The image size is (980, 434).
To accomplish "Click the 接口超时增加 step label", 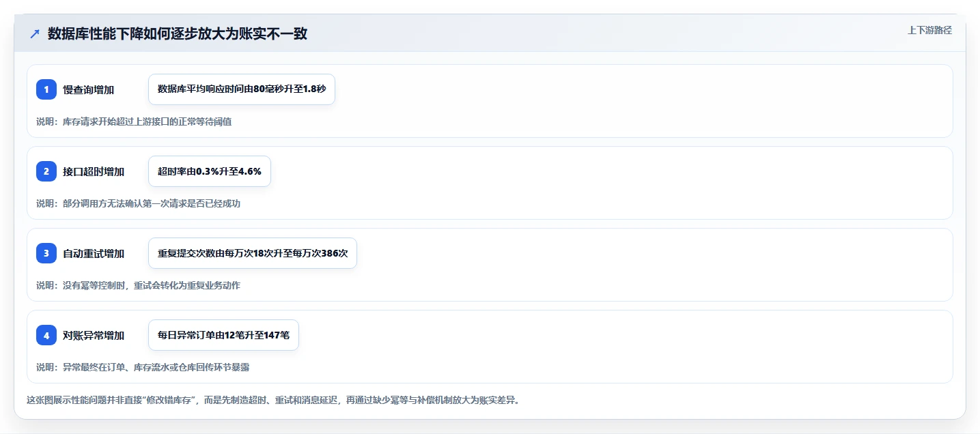I will 94,171.
